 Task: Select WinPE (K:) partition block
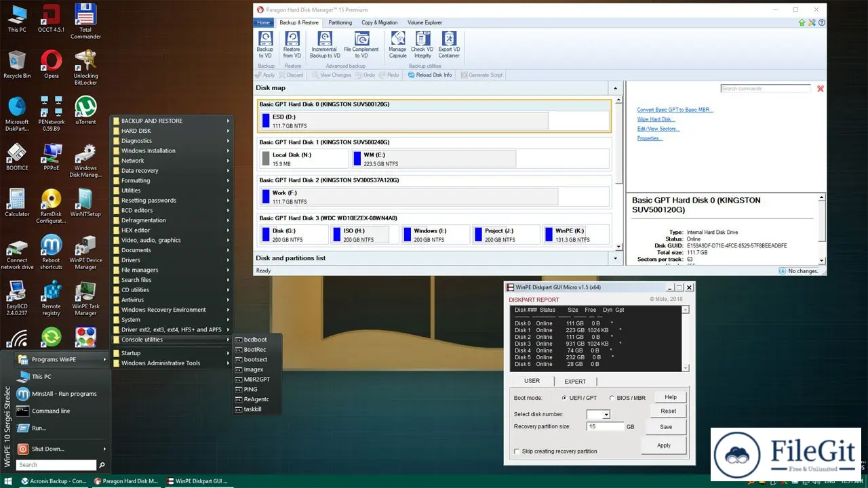pyautogui.click(x=575, y=235)
